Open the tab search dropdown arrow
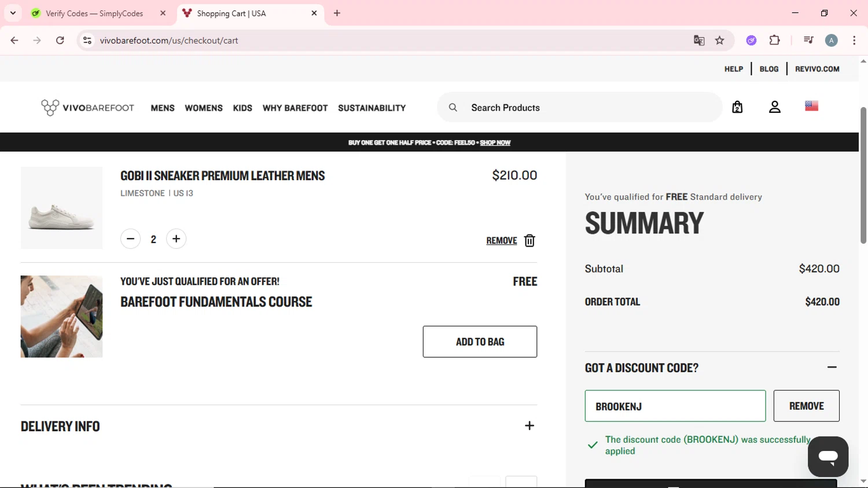Image resolution: width=868 pixels, height=488 pixels. (13, 13)
